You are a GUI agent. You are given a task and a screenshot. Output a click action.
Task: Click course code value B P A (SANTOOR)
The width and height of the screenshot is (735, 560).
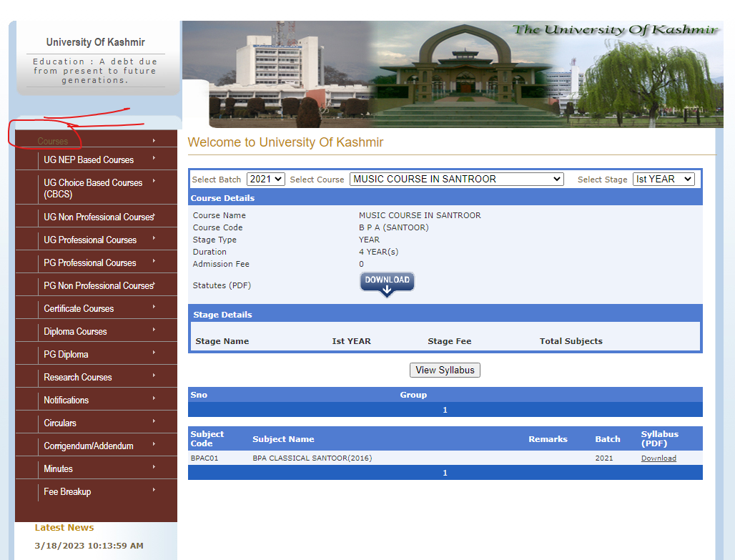click(x=394, y=227)
